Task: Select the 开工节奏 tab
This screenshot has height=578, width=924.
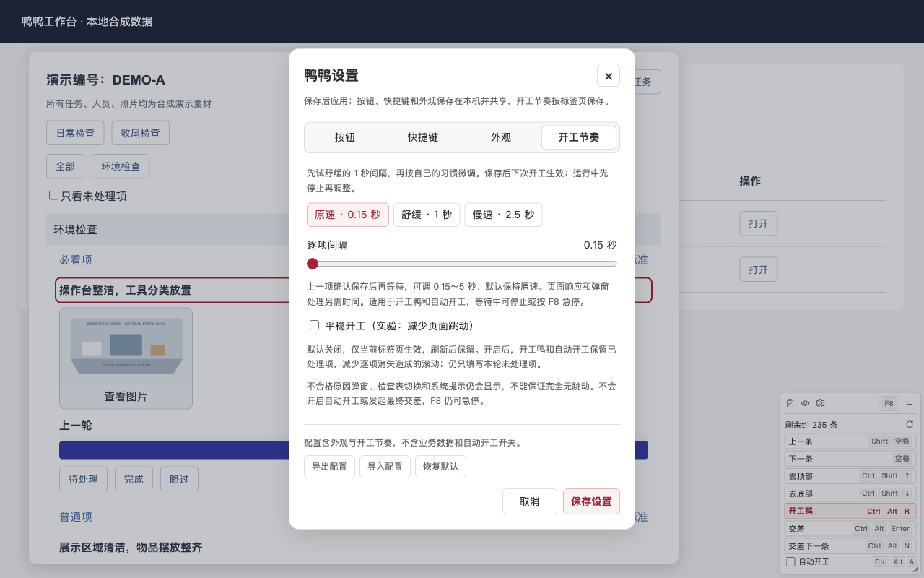Action: [x=579, y=137]
